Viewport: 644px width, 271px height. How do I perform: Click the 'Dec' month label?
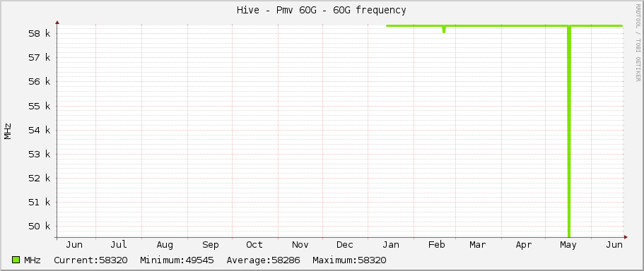click(344, 245)
